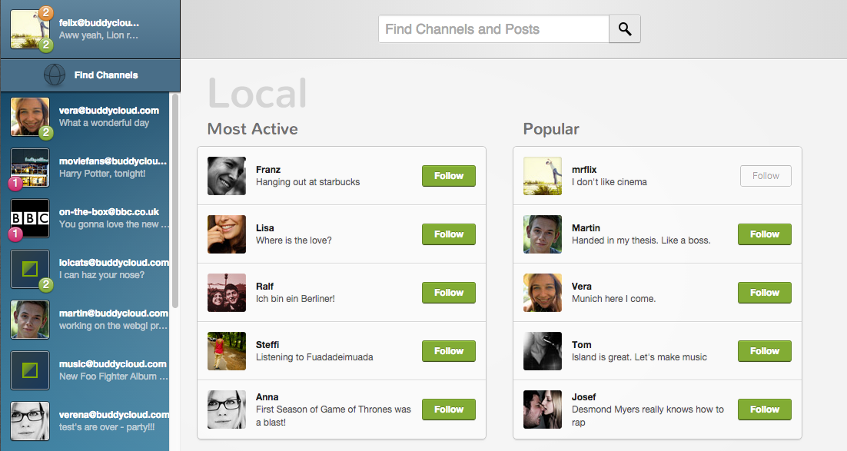Viewport: 847px width, 451px height.
Task: Click the green badge on vera's avatar
Action: (46, 132)
